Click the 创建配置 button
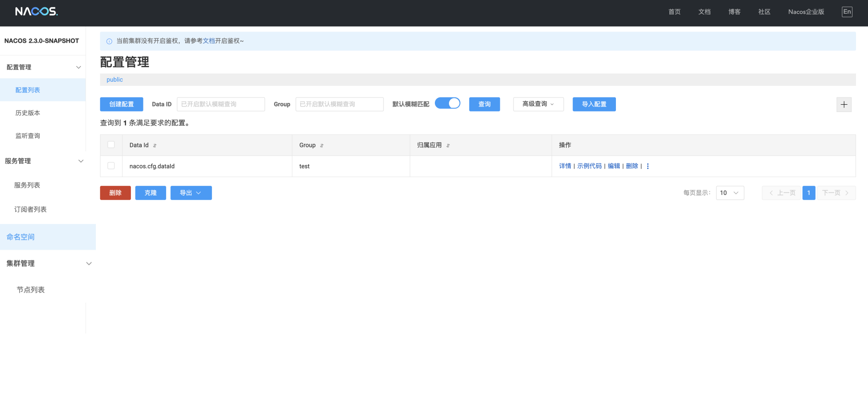This screenshot has width=868, height=395. (x=122, y=104)
